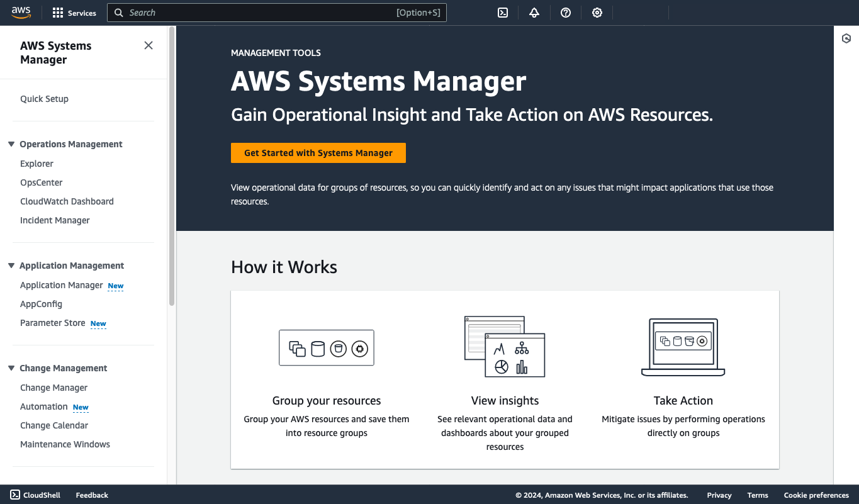This screenshot has width=859, height=504.
Task: View notifications via the bell icon
Action: coord(534,13)
